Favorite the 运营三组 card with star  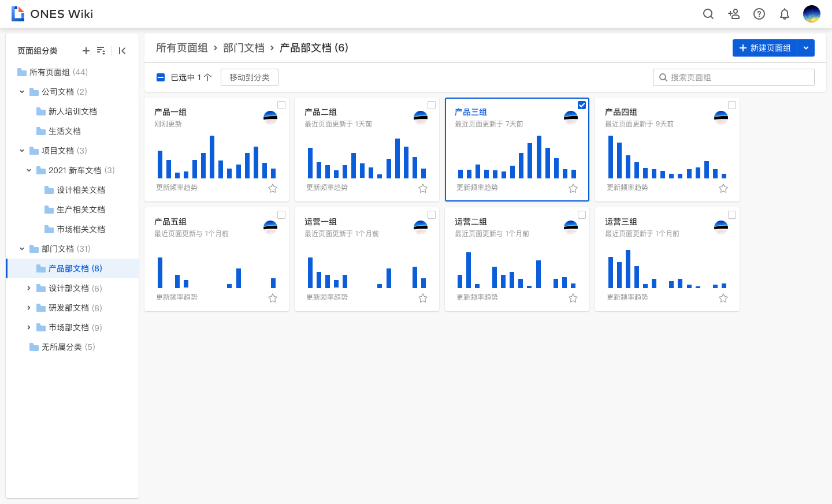[723, 298]
